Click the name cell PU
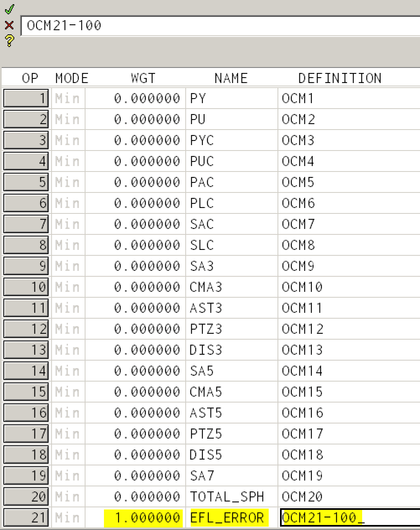Image resolution: width=420 pixels, height=530 pixels. click(232, 119)
